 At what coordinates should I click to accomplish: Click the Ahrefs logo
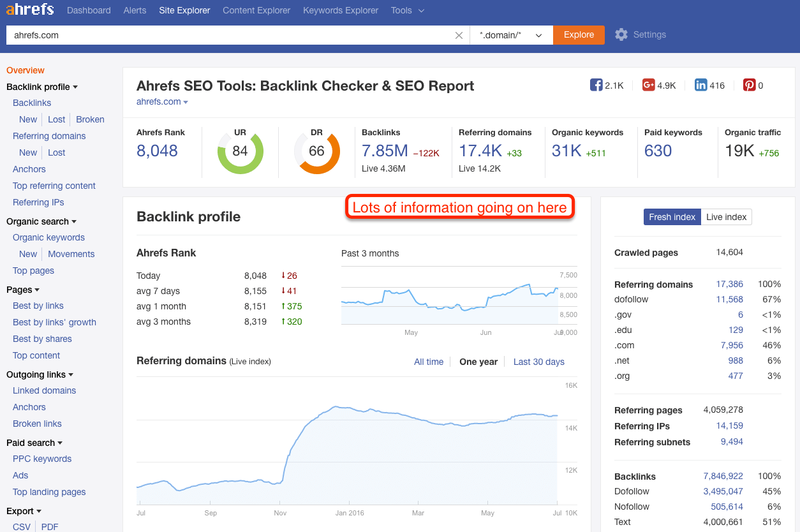pyautogui.click(x=30, y=10)
